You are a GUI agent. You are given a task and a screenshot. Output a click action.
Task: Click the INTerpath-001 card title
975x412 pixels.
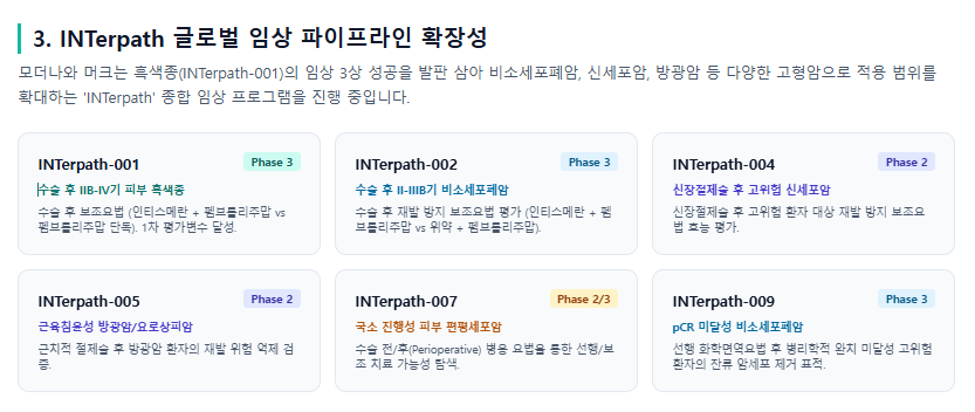tap(88, 165)
